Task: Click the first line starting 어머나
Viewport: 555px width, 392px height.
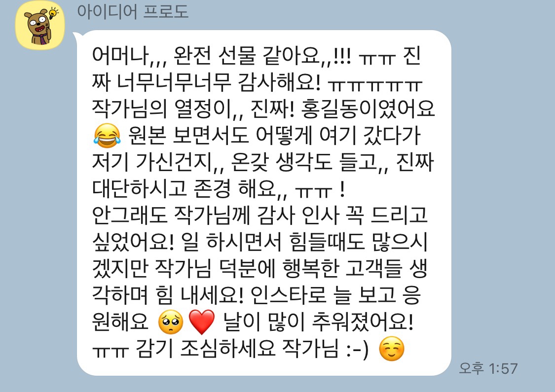Action: click(256, 56)
